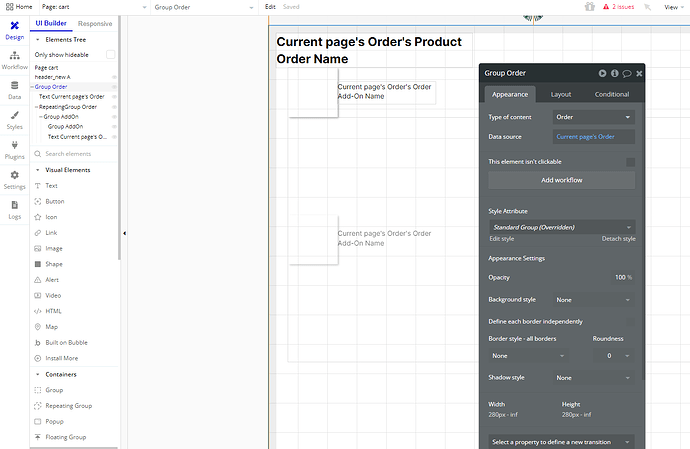This screenshot has width=690, height=449.
Task: Switch to the Layout tab
Action: (x=561, y=94)
